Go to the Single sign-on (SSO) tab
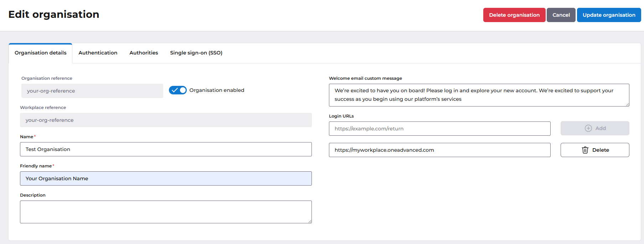This screenshot has width=644, height=244. pos(196,53)
